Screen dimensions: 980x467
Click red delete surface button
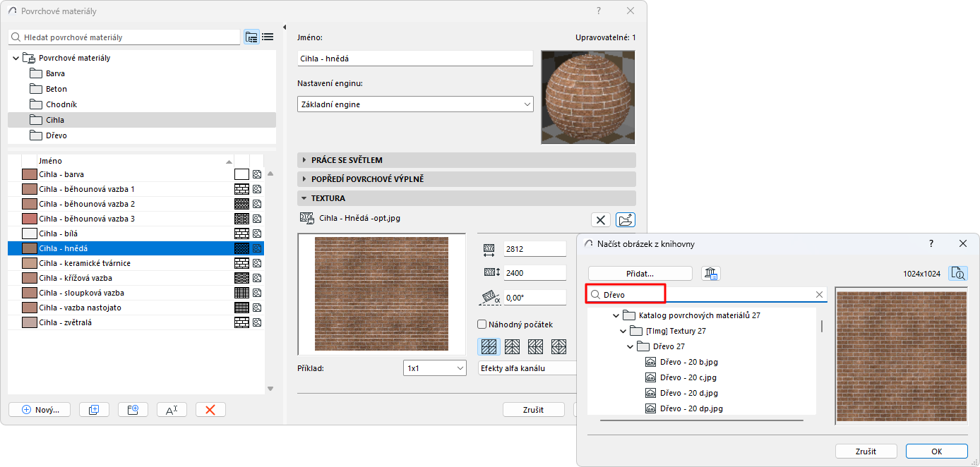(x=210, y=409)
